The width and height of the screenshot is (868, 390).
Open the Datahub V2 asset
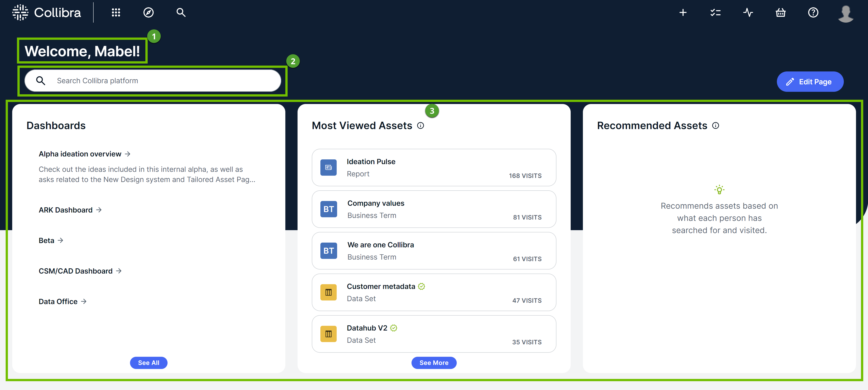click(434, 334)
